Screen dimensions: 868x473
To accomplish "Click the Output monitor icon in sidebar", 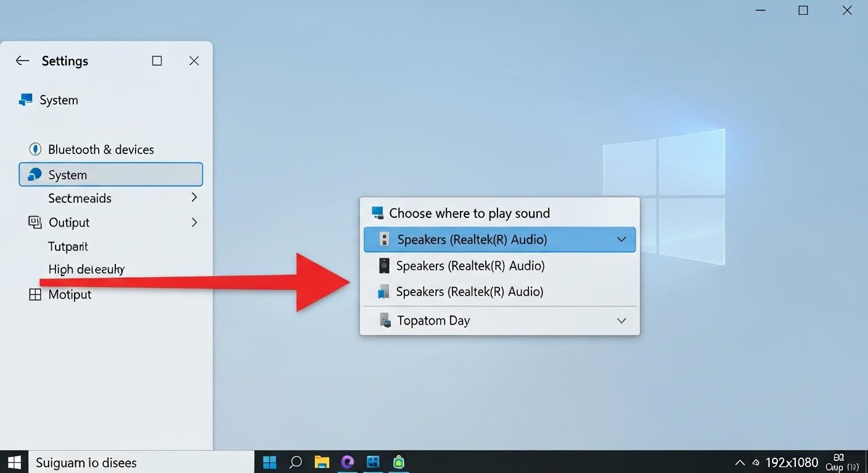I will [34, 222].
